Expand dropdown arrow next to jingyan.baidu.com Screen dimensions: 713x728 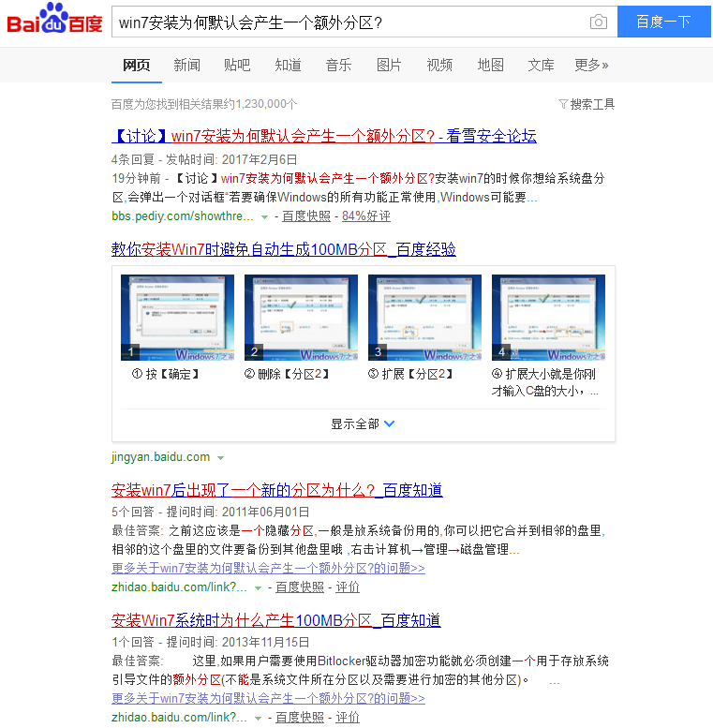click(x=221, y=458)
